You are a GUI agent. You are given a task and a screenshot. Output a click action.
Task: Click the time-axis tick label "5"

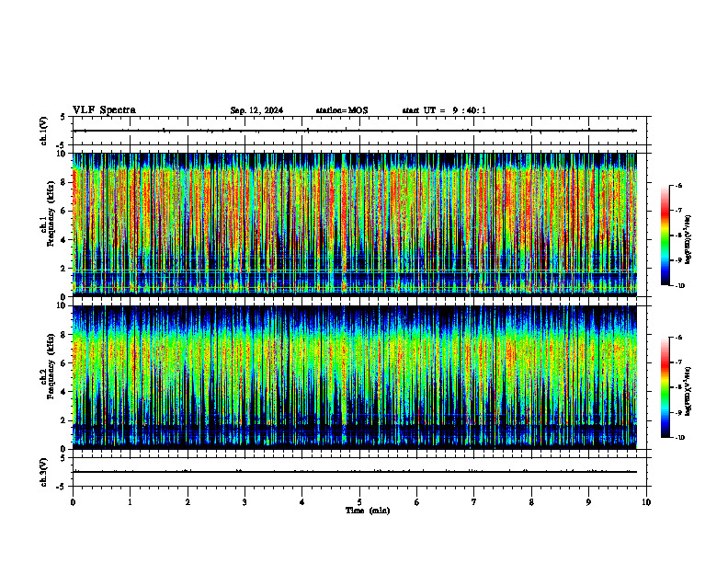click(x=359, y=502)
